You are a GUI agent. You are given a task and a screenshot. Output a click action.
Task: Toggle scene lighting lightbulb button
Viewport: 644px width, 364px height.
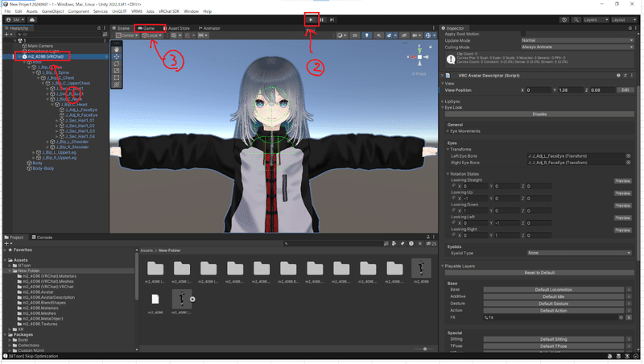click(367, 35)
